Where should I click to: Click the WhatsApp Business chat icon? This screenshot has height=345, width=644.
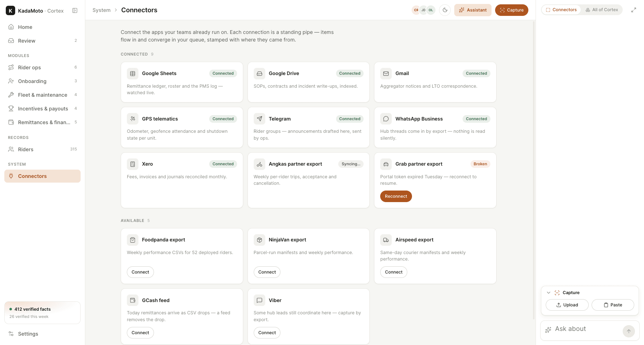[386, 119]
